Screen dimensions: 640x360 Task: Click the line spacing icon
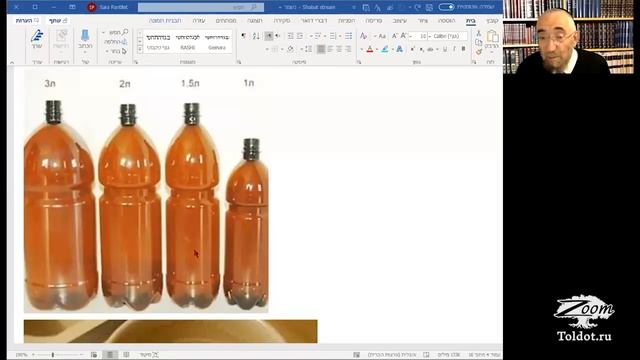(x=308, y=49)
